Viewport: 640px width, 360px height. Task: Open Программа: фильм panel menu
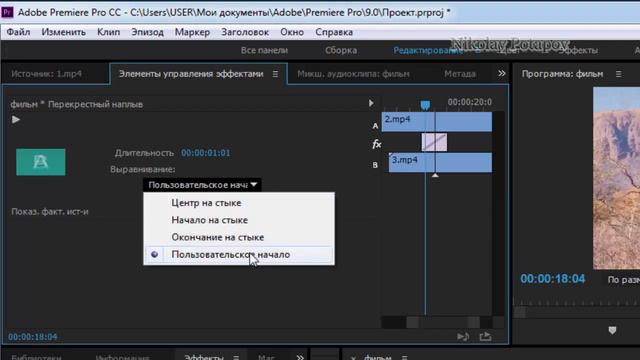(619, 74)
